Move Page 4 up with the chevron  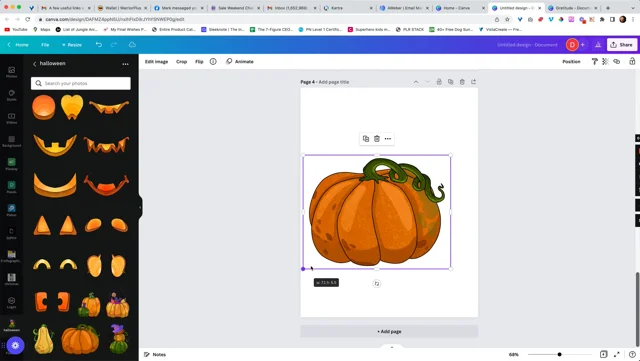(x=416, y=82)
